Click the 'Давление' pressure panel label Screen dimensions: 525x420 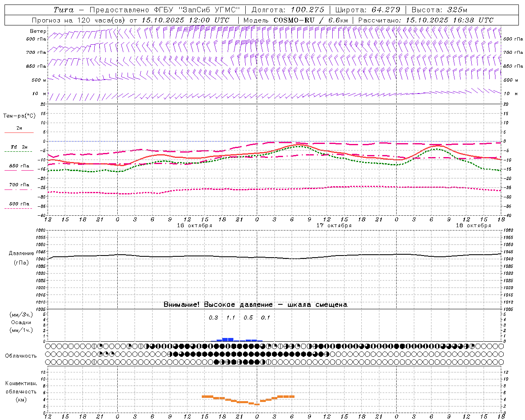point(21,253)
